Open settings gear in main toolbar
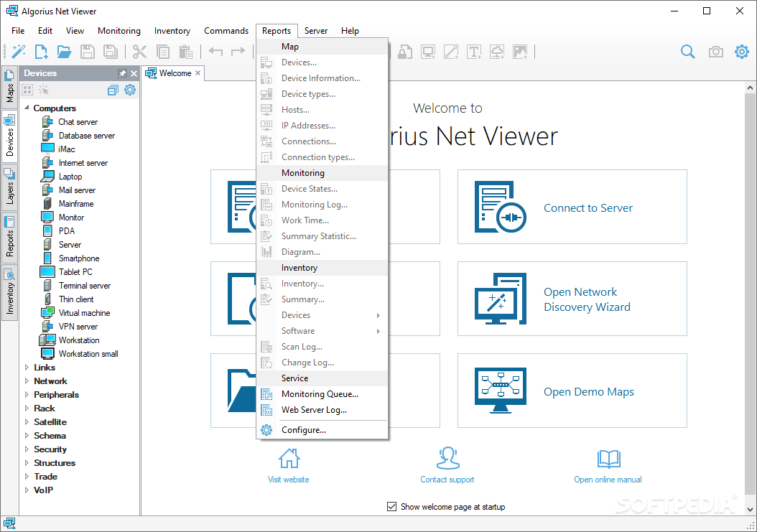This screenshot has width=757, height=532. 742,51
